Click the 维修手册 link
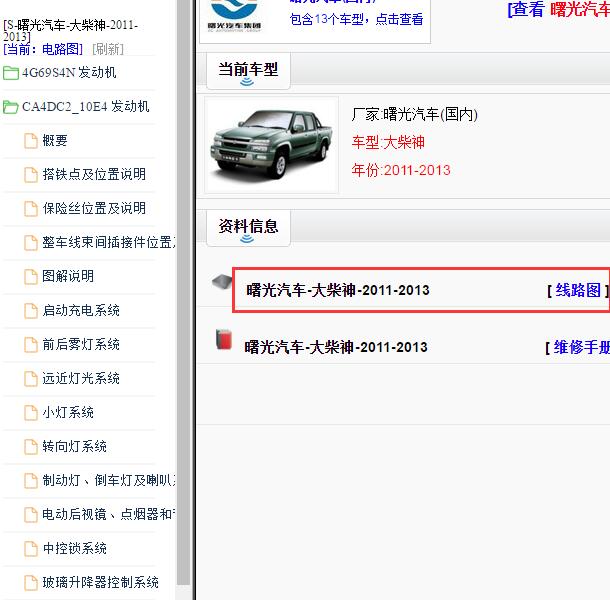Screen dimensions: 610x600 click(582, 347)
